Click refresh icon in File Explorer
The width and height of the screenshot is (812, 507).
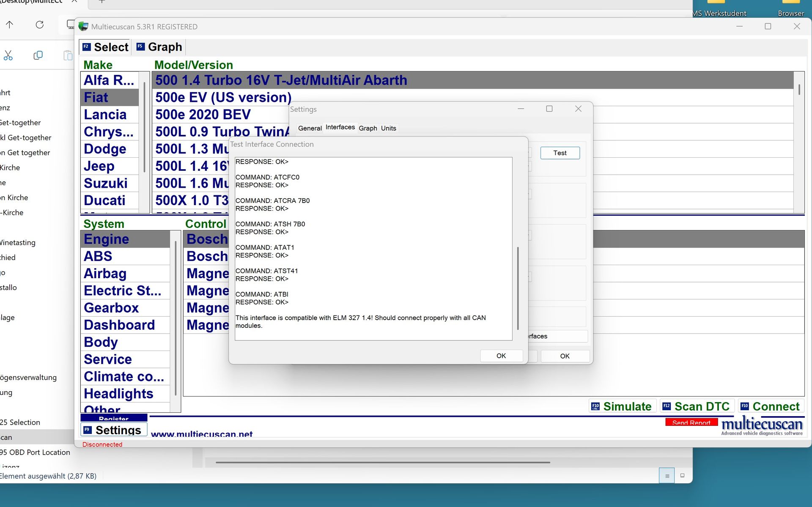pyautogui.click(x=39, y=25)
